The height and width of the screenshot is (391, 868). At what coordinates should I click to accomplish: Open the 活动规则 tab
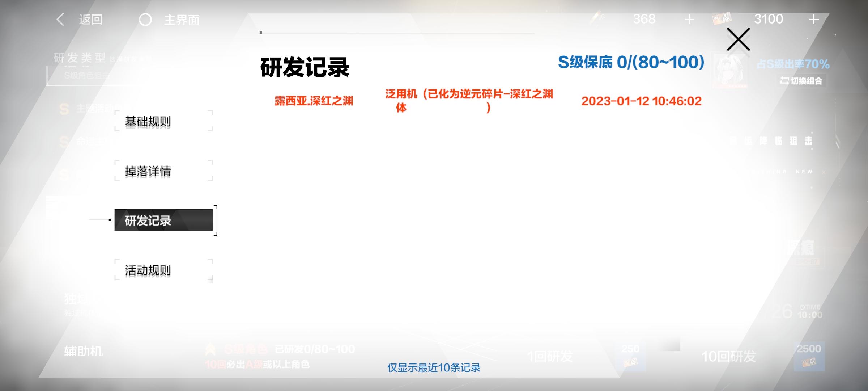164,270
